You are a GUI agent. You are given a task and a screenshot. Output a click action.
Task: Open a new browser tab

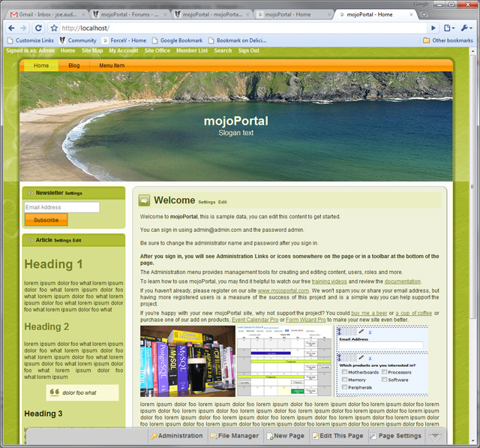tap(424, 14)
